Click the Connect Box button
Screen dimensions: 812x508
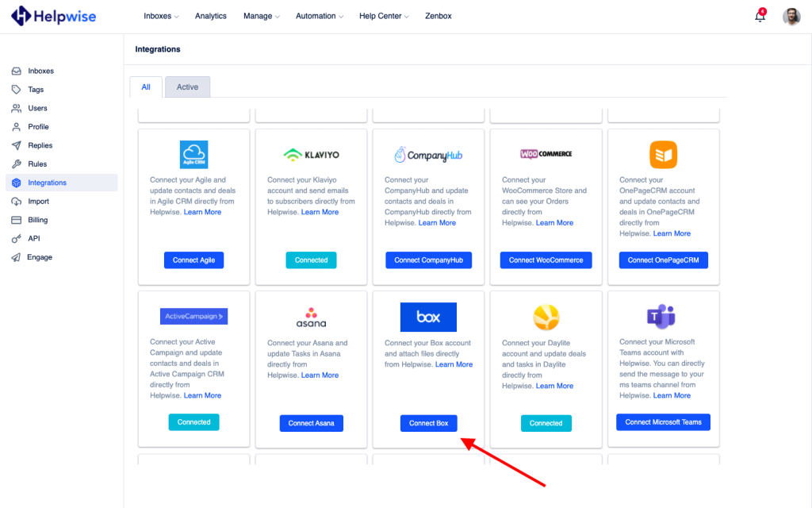[428, 424]
